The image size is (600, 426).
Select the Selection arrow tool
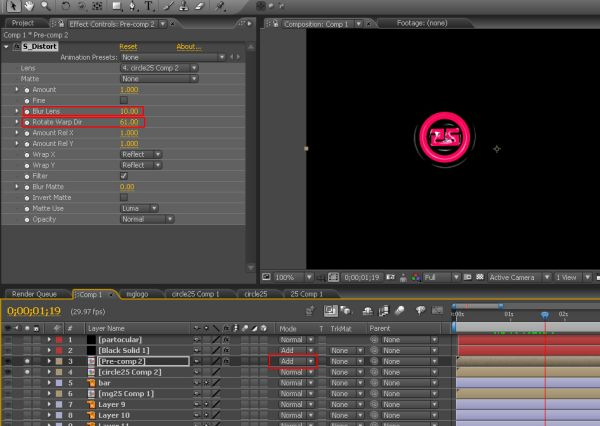pos(13,6)
